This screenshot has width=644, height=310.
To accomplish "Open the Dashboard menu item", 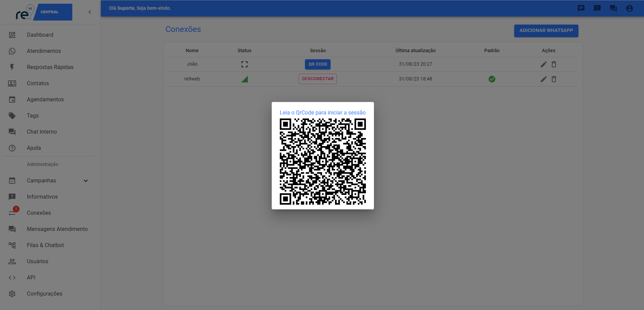I will 50,35.
